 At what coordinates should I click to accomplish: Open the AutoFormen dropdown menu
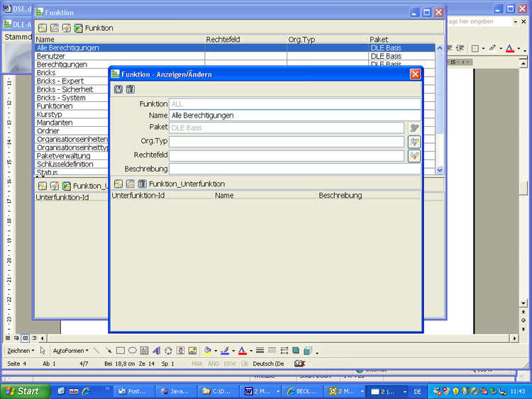(x=70, y=351)
